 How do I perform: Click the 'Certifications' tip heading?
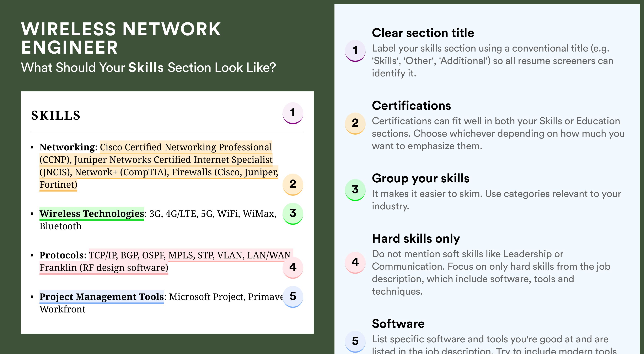(x=412, y=106)
